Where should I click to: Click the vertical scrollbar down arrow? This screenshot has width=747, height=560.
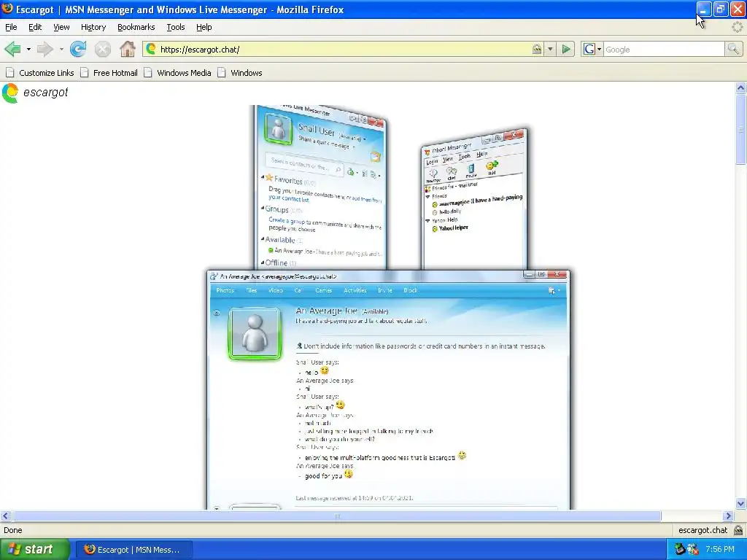tap(741, 503)
